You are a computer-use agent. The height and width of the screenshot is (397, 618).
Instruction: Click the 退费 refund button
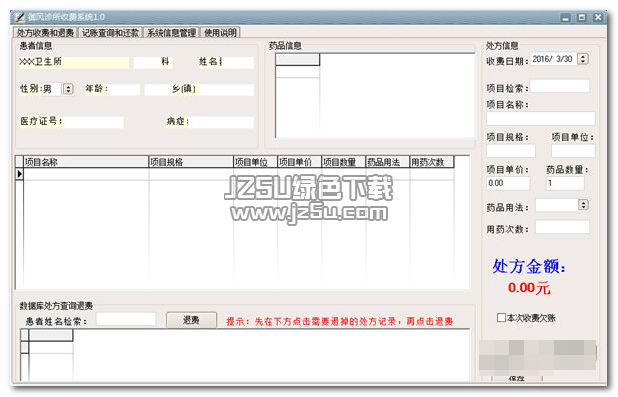click(x=191, y=320)
